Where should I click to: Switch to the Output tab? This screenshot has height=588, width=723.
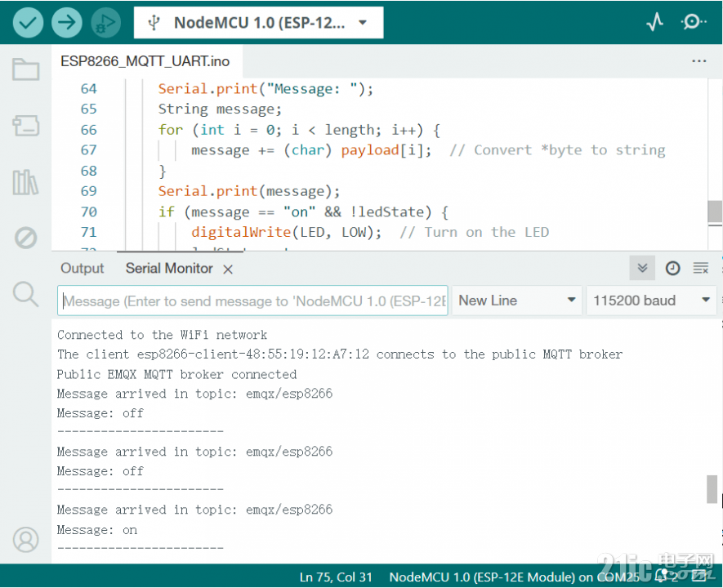pyautogui.click(x=82, y=268)
